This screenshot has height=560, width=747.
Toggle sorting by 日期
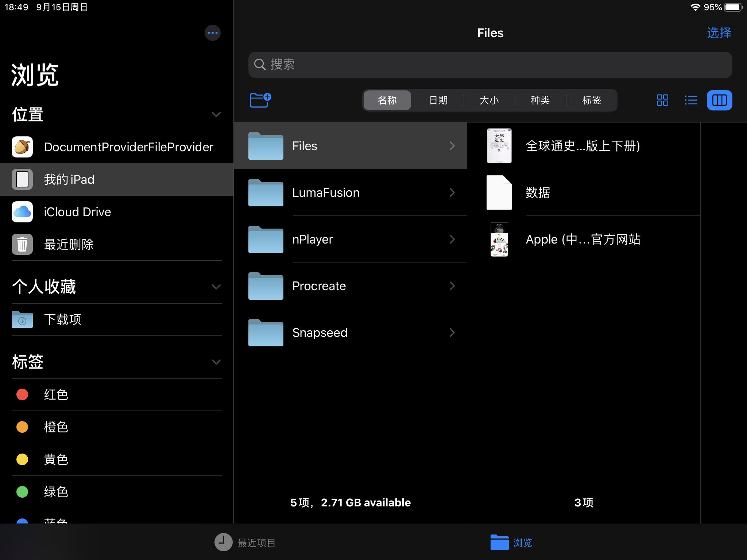tap(438, 100)
